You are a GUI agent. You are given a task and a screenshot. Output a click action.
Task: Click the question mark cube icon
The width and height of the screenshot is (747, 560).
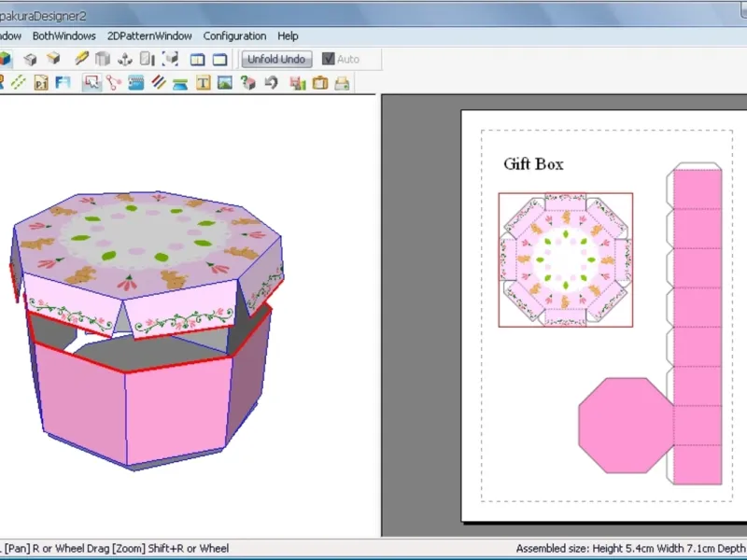coord(248,83)
